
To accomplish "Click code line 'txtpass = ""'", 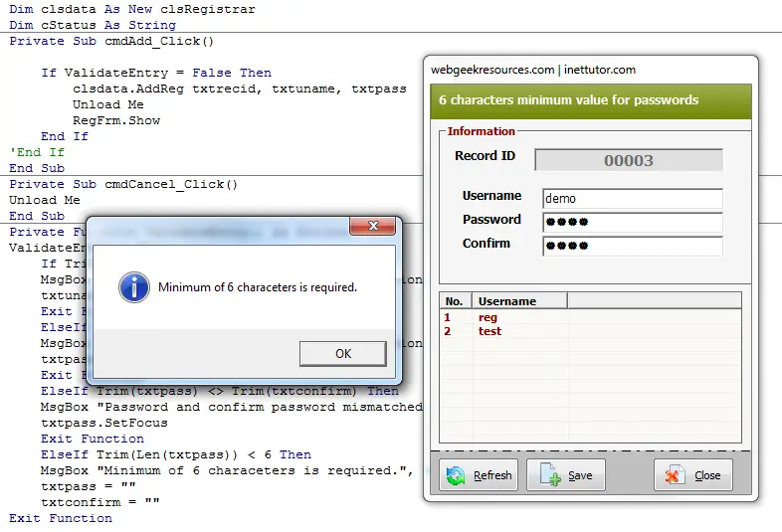I will tap(89, 486).
